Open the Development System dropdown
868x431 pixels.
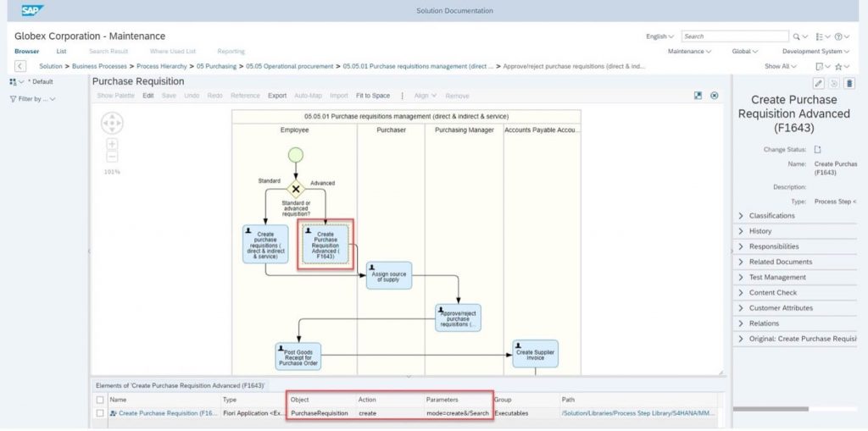coord(815,52)
